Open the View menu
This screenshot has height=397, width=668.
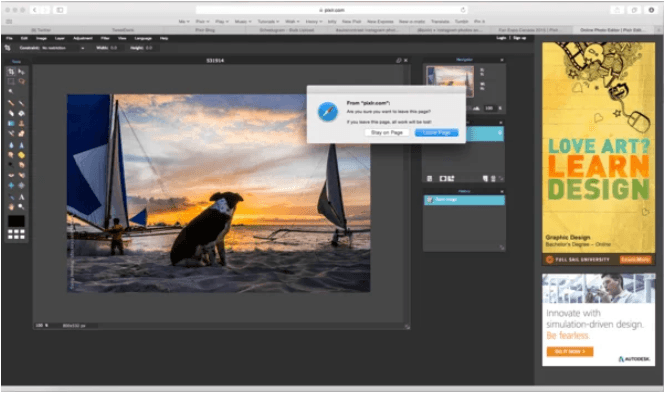click(122, 38)
